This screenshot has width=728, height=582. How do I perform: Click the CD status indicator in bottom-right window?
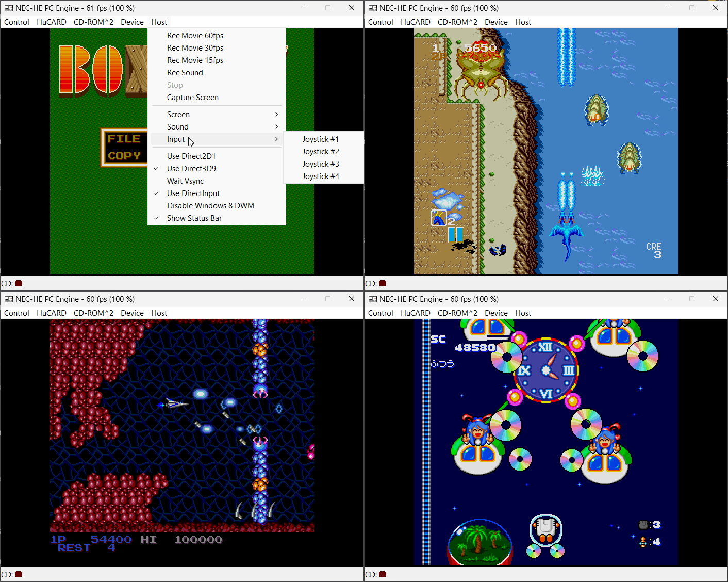(383, 574)
